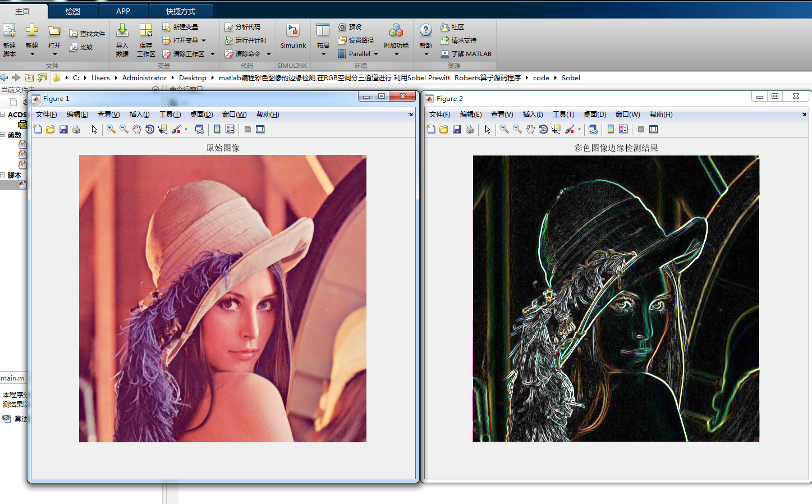The width and height of the screenshot is (812, 504).
Task: Click 预设 preferences gear
Action: coord(350,27)
